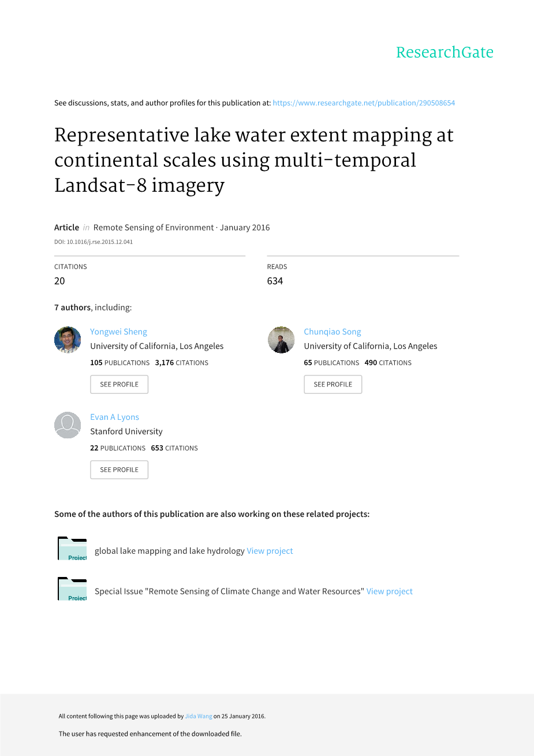
Task: Open Chunqiao Song's author name link
Action: [x=333, y=332]
